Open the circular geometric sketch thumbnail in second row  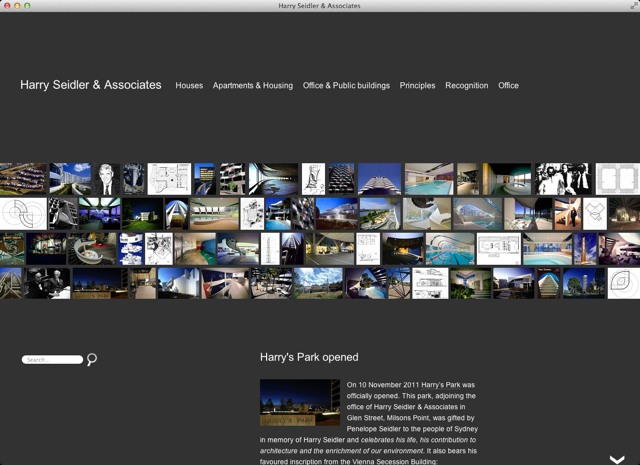coord(23,214)
